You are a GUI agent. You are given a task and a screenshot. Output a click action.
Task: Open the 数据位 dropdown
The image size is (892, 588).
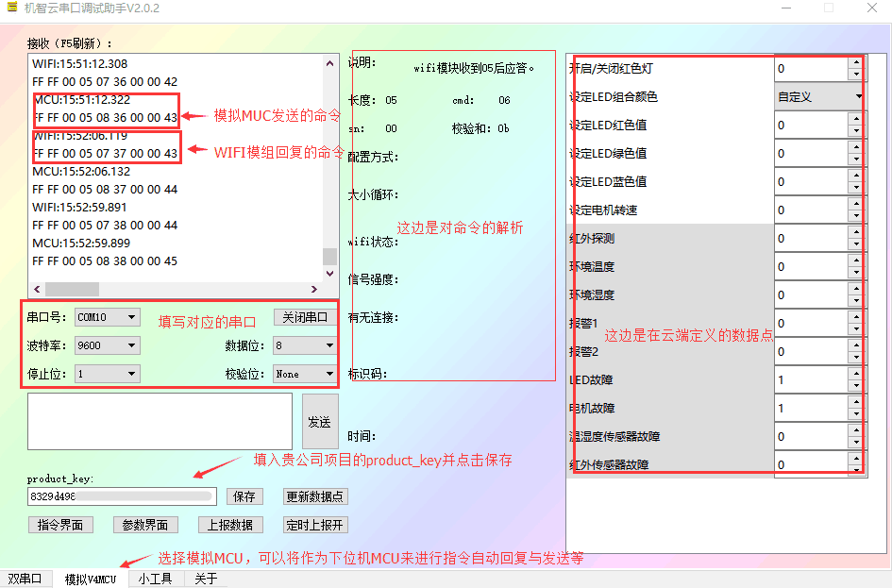tap(303, 345)
